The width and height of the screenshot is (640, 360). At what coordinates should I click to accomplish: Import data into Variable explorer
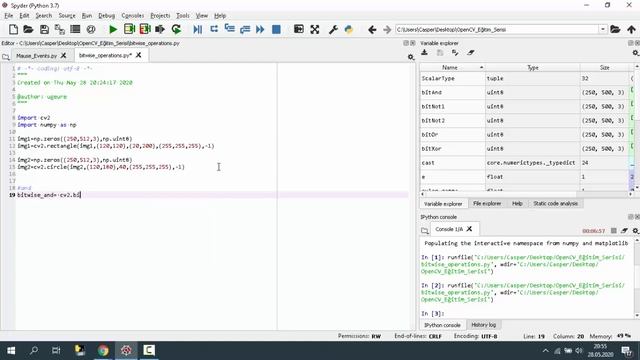424,52
